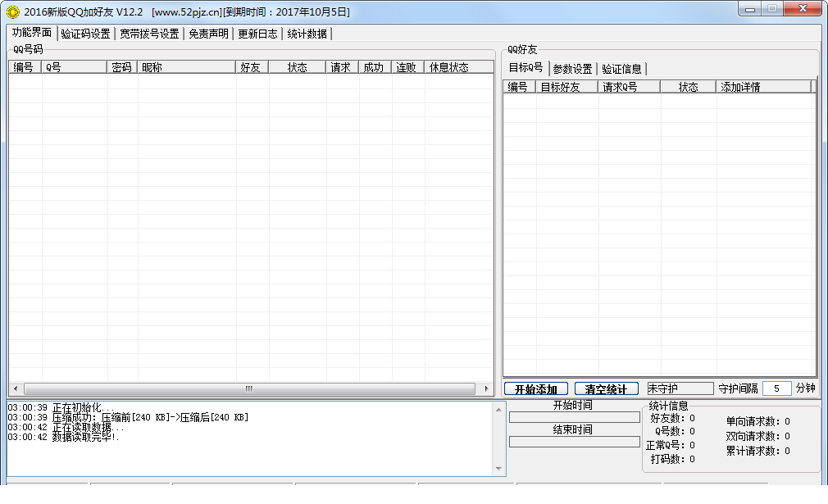
Task: Click the 请求 column header
Action: [342, 67]
